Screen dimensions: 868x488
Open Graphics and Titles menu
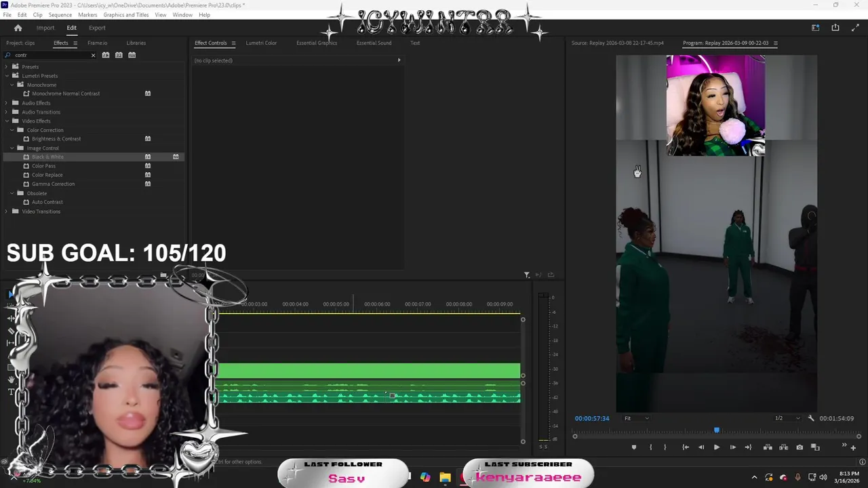(126, 15)
